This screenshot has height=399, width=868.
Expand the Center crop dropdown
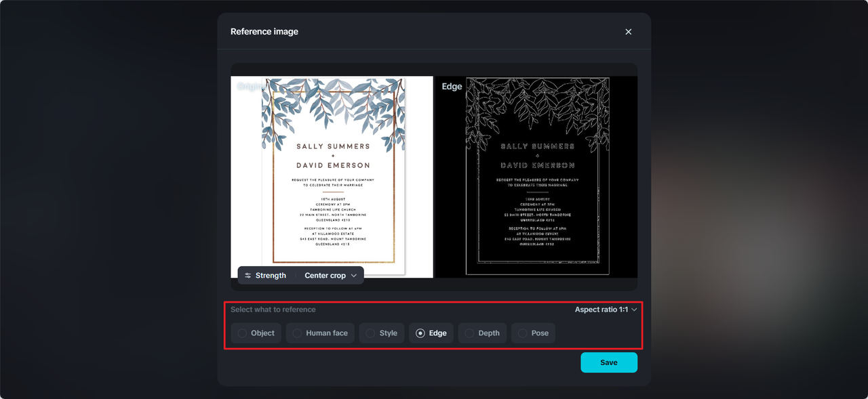click(330, 276)
